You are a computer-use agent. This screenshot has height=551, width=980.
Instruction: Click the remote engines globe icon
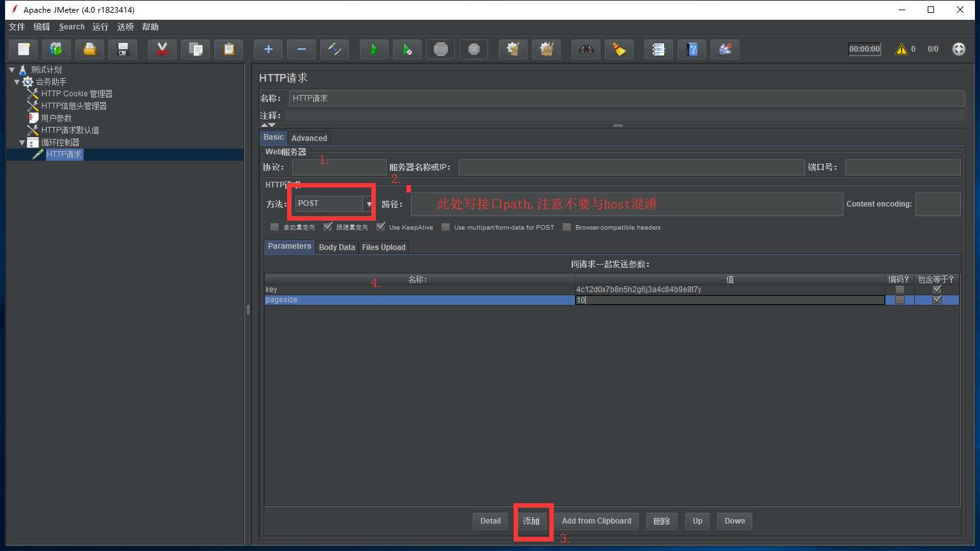[x=959, y=49]
